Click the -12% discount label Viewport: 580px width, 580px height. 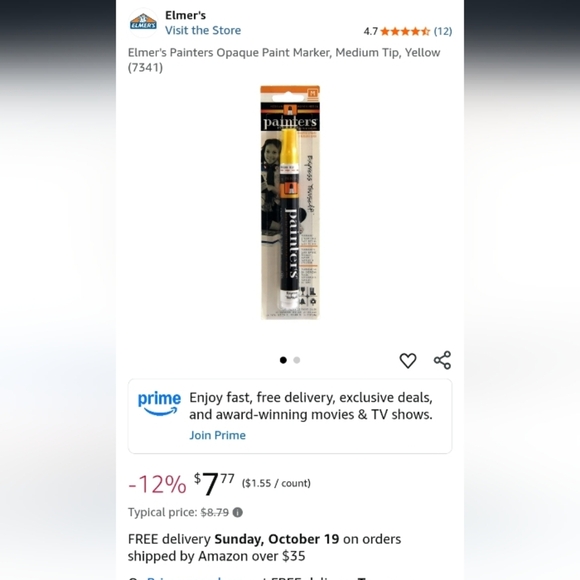pos(157,484)
